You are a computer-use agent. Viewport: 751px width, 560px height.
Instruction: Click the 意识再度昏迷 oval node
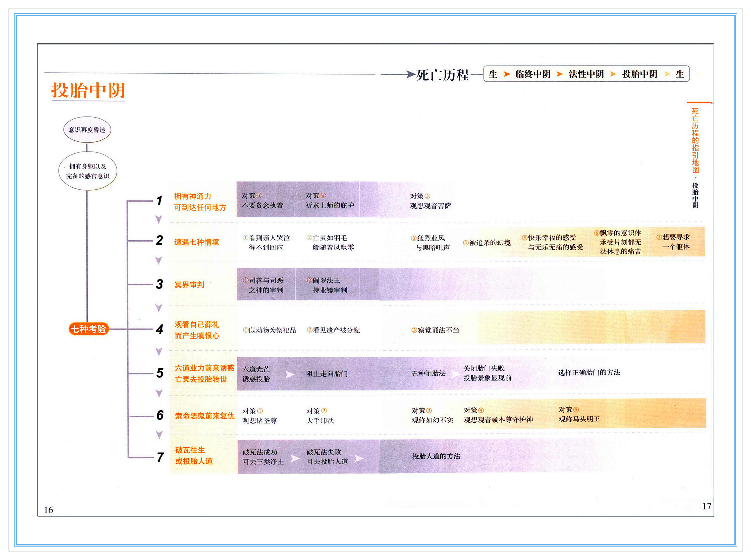87,130
